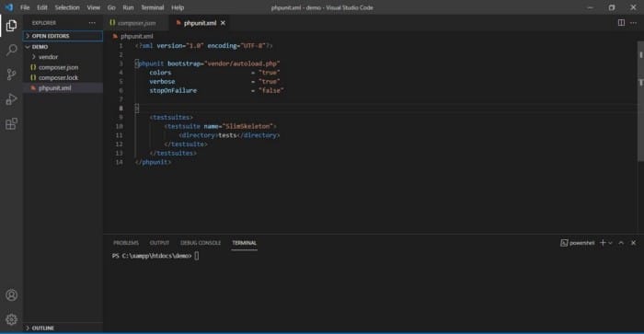Open the Go menu
The image size is (644, 334).
(x=111, y=7)
